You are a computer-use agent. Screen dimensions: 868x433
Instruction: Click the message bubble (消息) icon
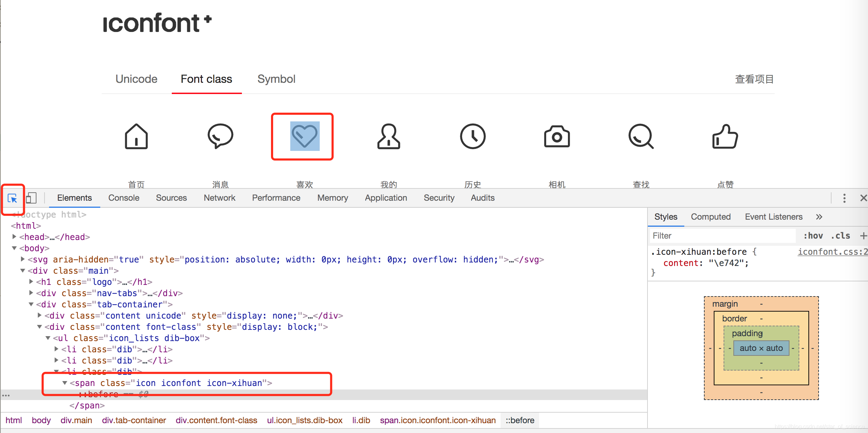click(221, 136)
